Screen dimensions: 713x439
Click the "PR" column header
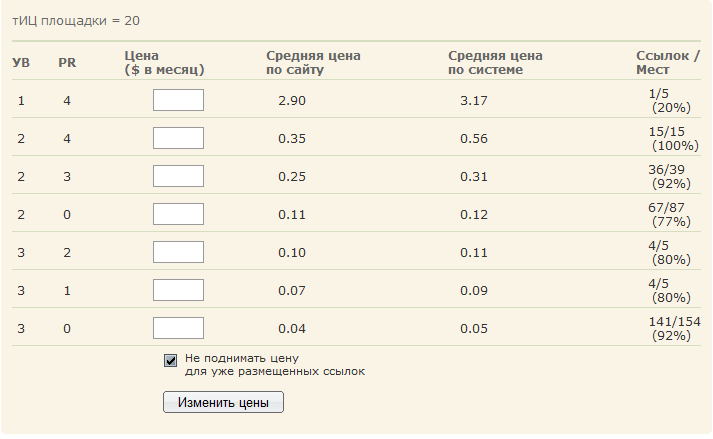(x=67, y=63)
